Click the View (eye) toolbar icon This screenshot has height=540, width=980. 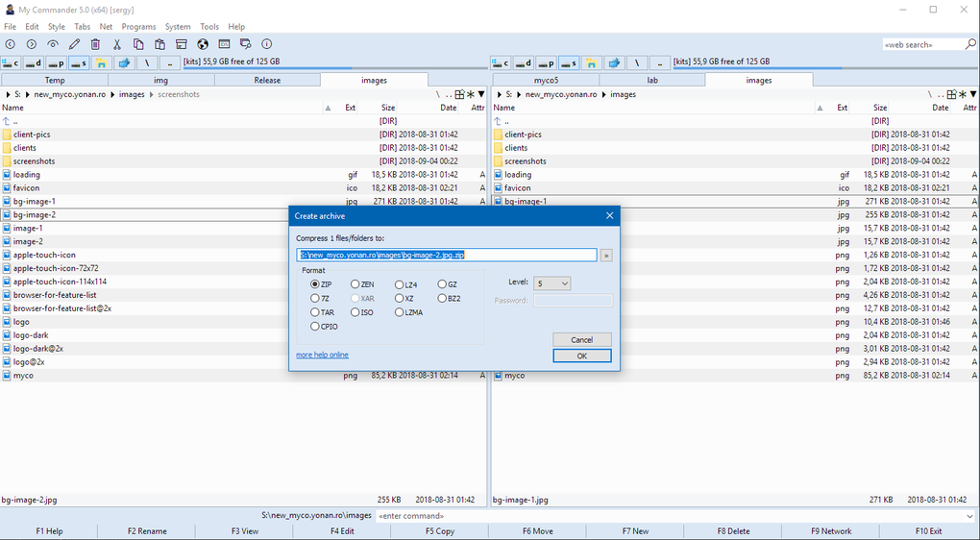point(53,44)
